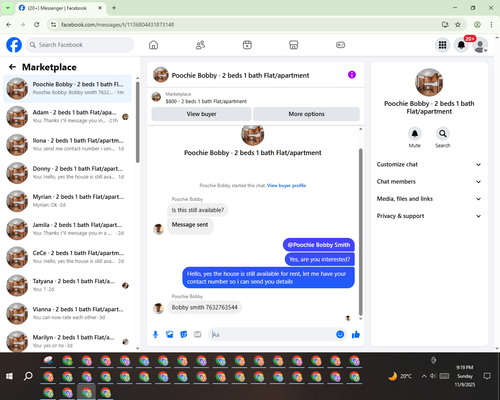Send a voice clip with microphone icon
500x400 pixels.
155,334
